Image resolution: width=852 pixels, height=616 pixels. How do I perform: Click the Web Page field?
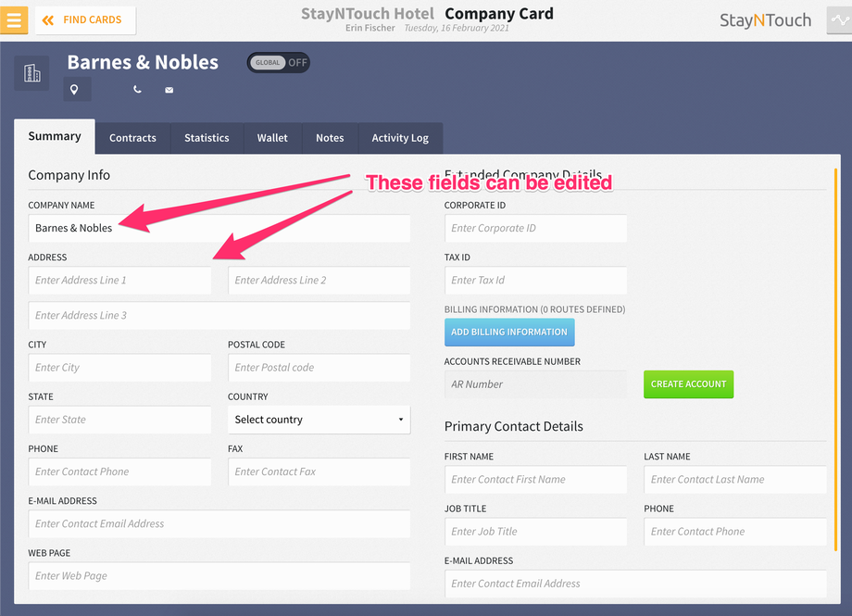219,576
